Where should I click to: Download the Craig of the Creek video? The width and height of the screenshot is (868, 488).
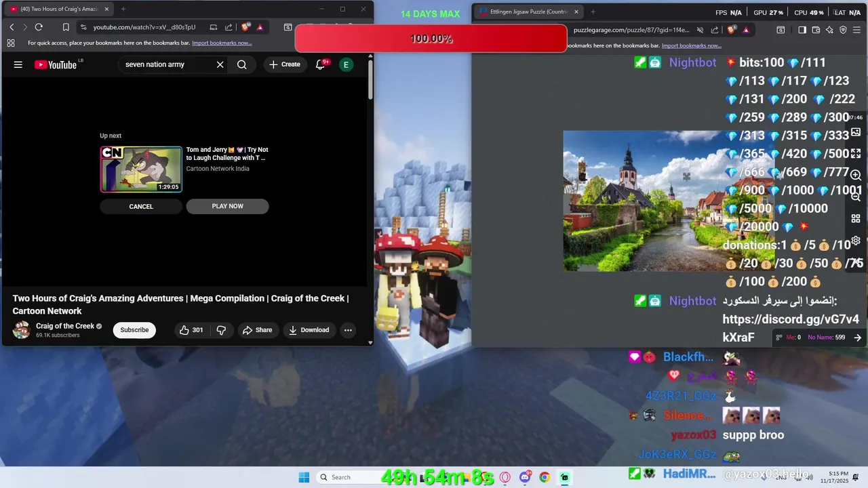coord(309,330)
